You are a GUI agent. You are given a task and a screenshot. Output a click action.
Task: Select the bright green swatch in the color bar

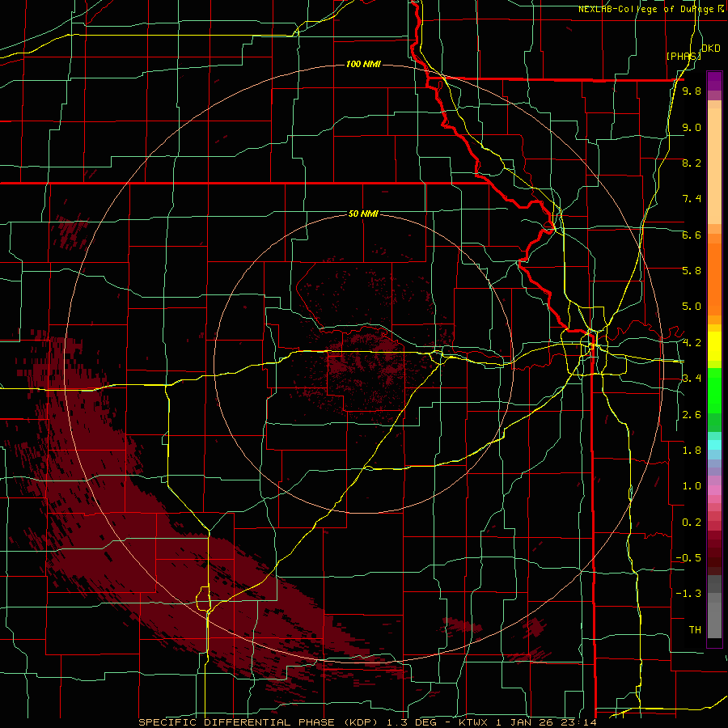[x=714, y=390]
